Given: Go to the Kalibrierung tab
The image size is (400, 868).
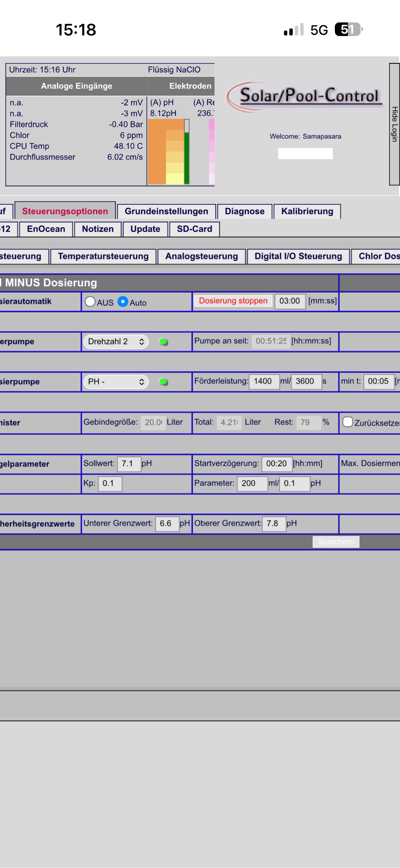Looking at the screenshot, I should tap(307, 211).
